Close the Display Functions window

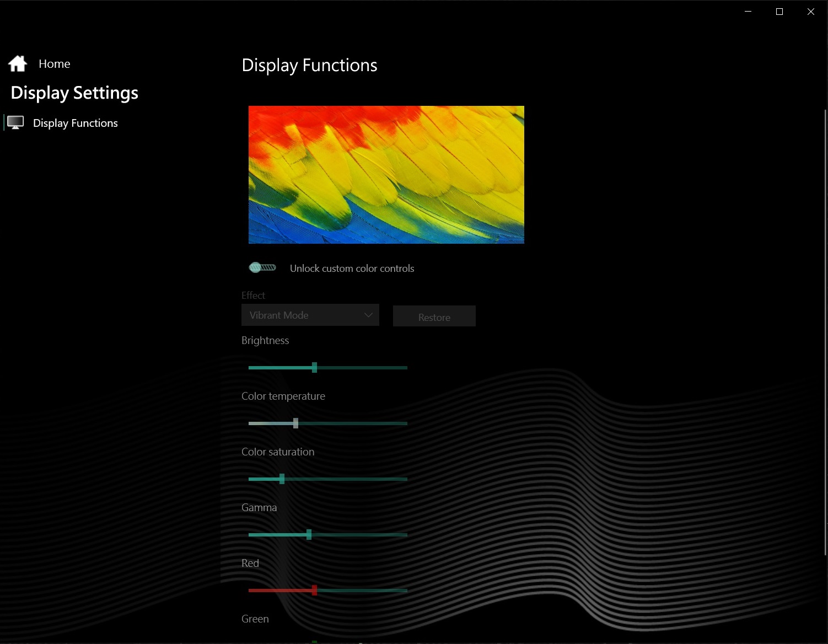811,12
